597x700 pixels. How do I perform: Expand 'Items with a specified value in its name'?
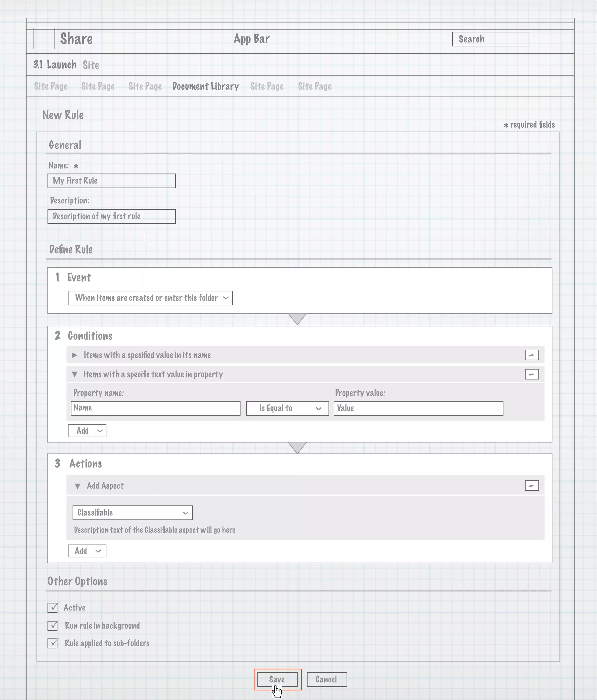pos(75,355)
